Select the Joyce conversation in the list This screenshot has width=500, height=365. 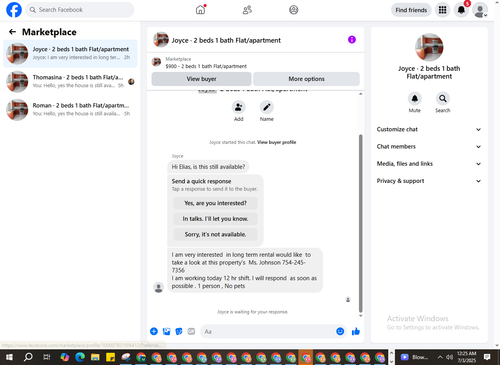coord(70,53)
